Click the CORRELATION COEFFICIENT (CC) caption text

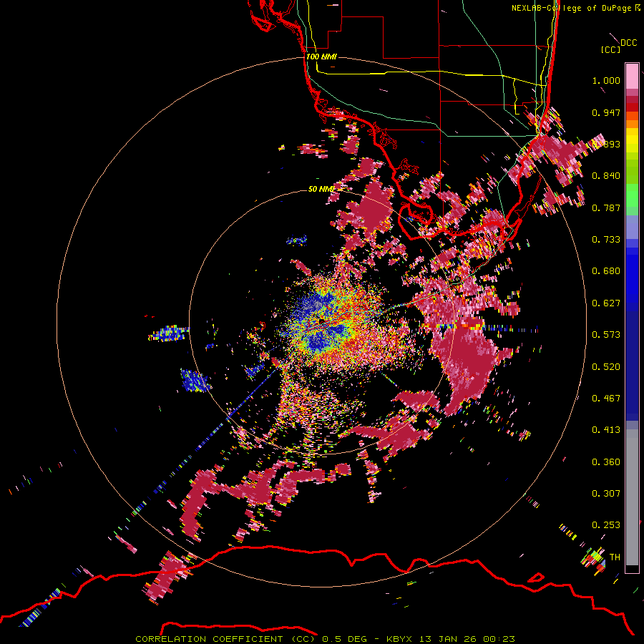[x=225, y=639]
